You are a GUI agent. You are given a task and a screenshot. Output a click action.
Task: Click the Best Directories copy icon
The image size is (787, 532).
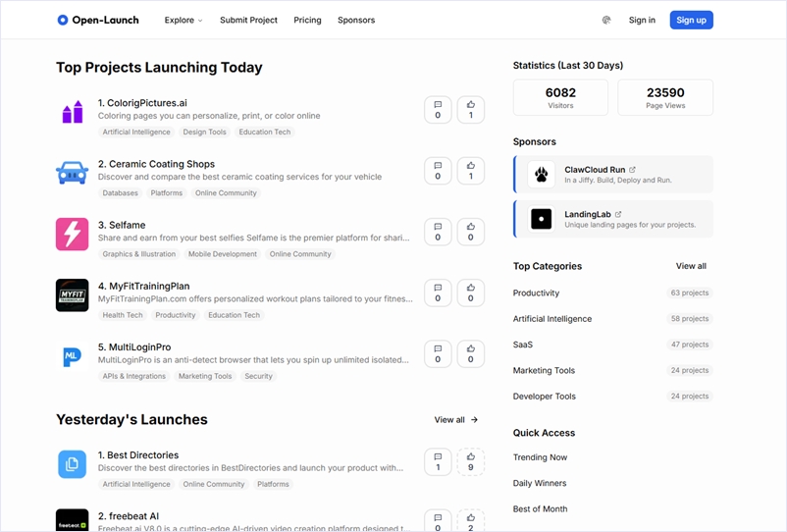tap(73, 464)
